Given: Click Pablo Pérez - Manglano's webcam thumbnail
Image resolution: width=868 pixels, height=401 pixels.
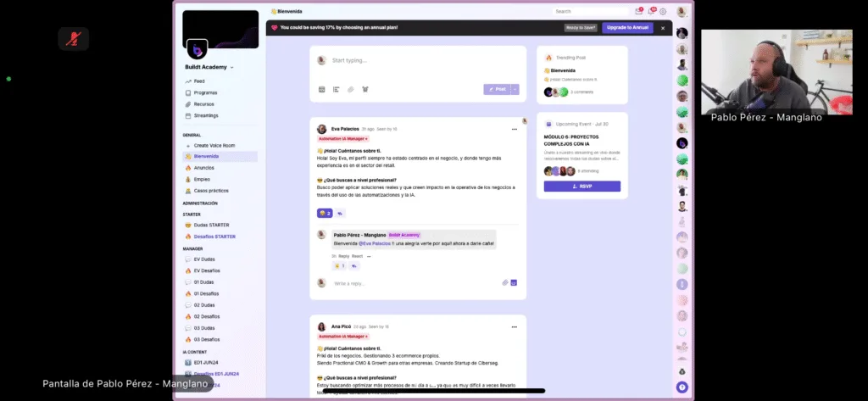Looking at the screenshot, I should (776, 72).
